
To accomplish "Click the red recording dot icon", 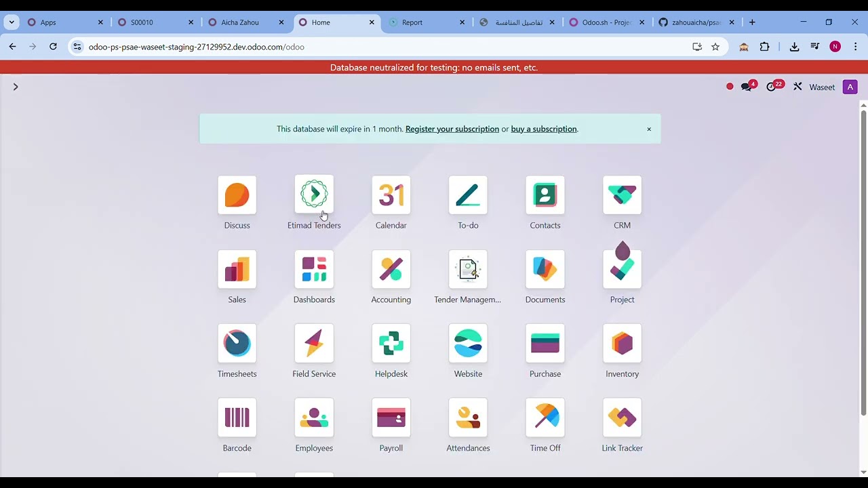I will (730, 87).
